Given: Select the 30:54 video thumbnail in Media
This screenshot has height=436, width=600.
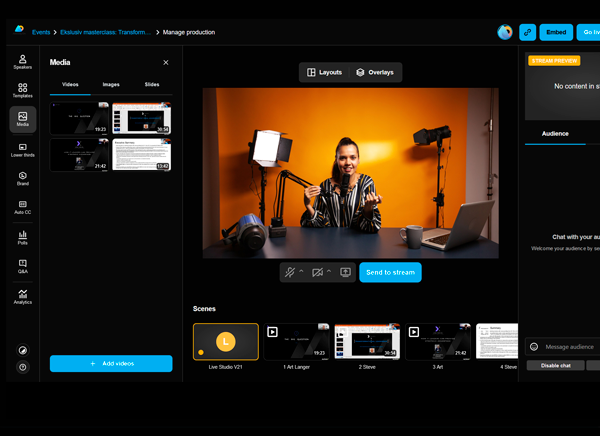Looking at the screenshot, I should click(x=142, y=118).
